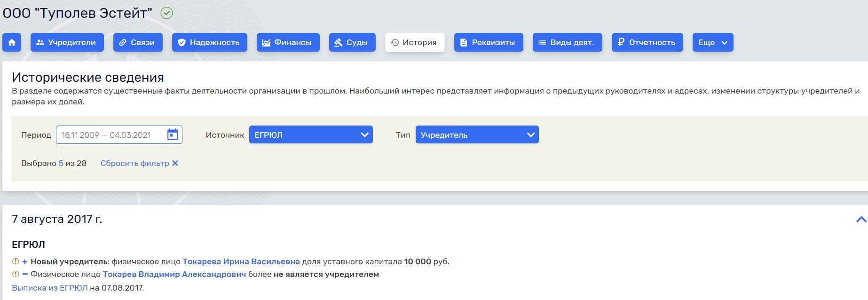The width and height of the screenshot is (868, 300).
Task: Click the X icon beside Сбросить фильтр
Action: [x=175, y=163]
